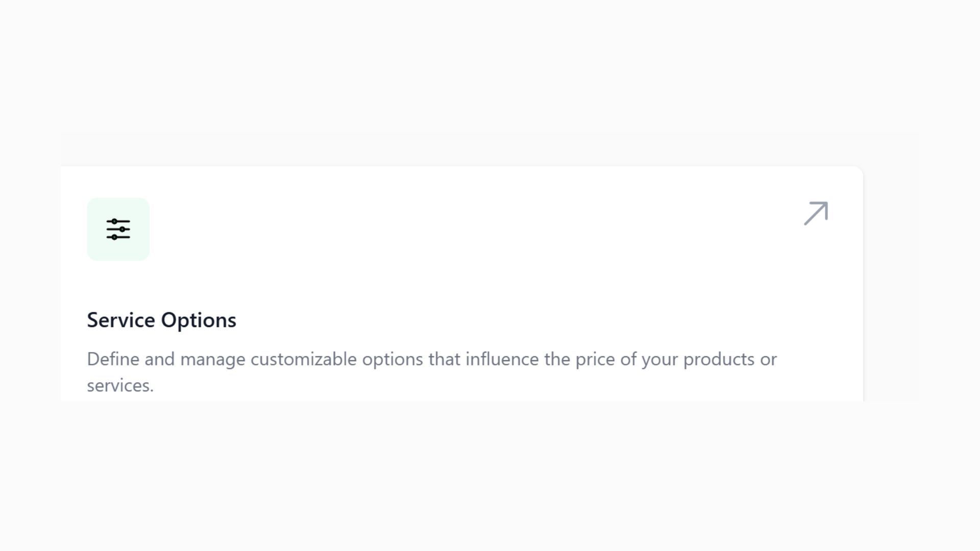Click the word "services." on the second line

click(120, 386)
